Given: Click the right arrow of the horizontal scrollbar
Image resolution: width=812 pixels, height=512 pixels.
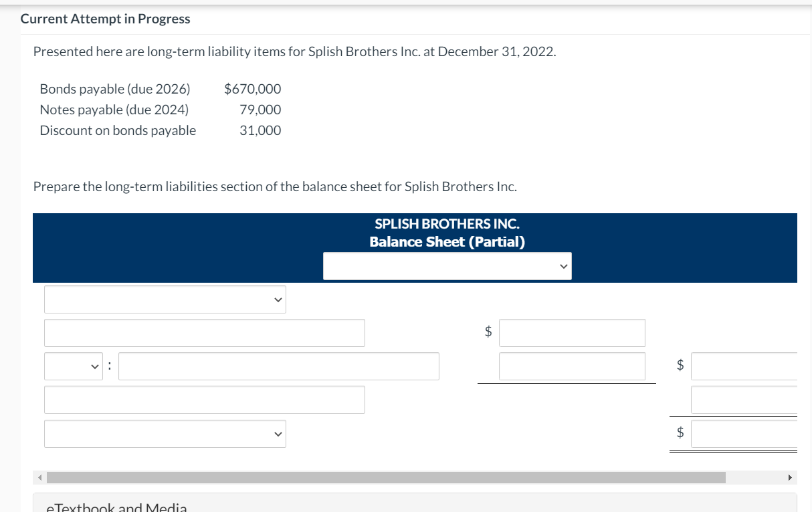Looking at the screenshot, I should pyautogui.click(x=789, y=477).
